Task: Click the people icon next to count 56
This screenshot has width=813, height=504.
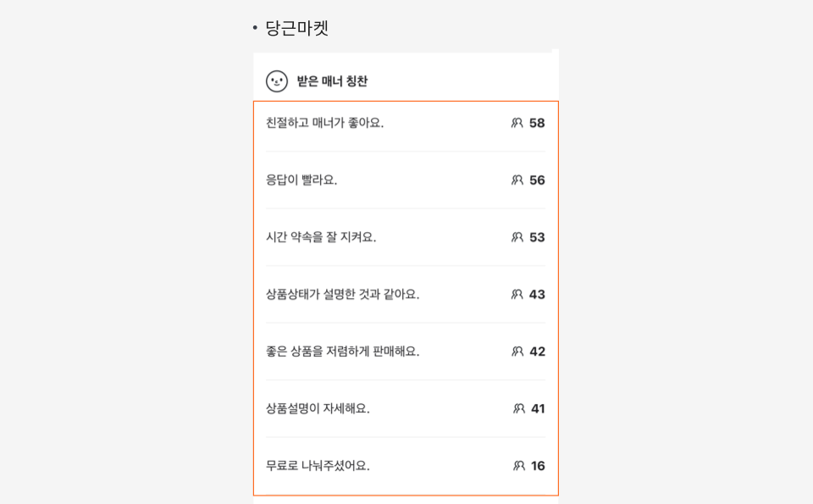Action: [517, 180]
